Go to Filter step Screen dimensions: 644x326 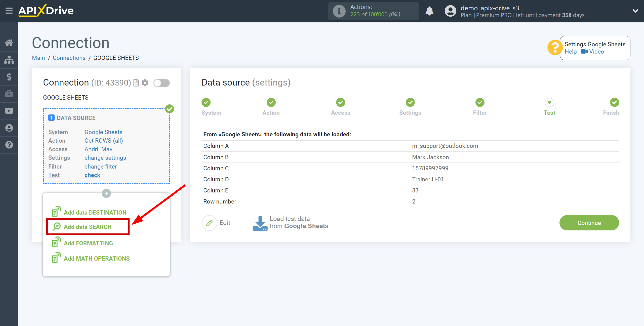click(x=480, y=102)
